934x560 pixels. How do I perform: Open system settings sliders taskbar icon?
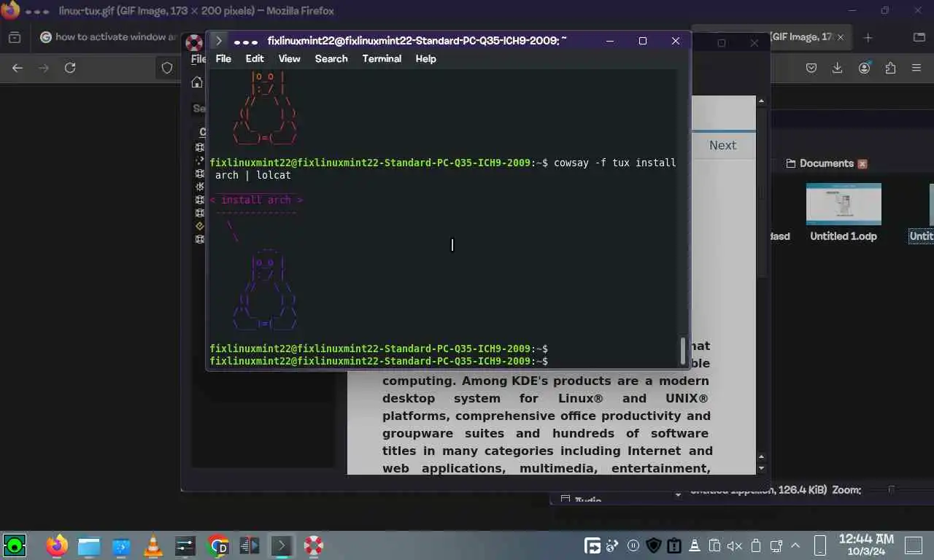click(185, 545)
